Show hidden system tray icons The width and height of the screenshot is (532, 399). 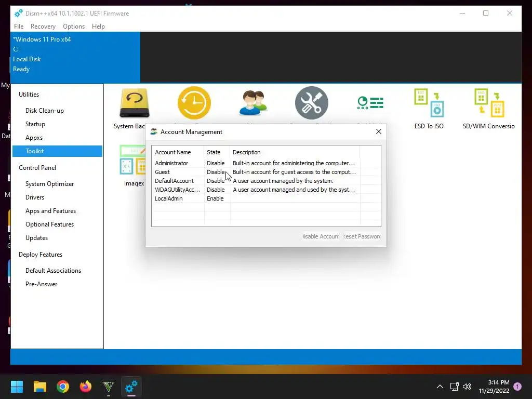(x=440, y=387)
